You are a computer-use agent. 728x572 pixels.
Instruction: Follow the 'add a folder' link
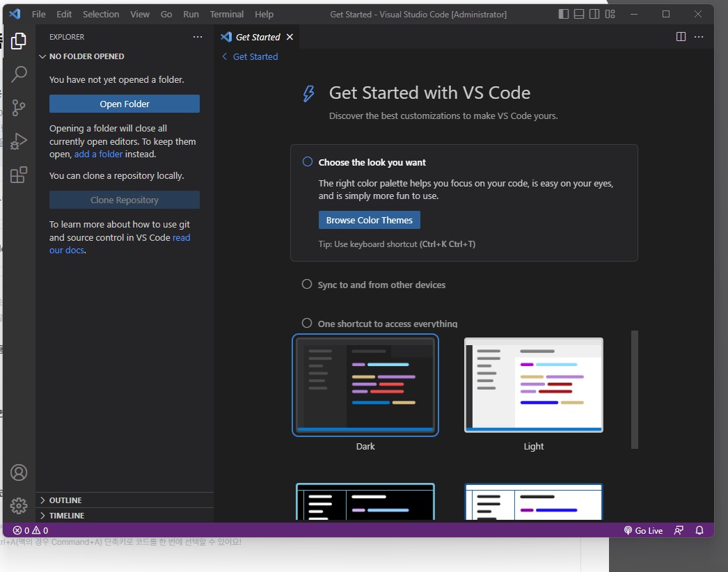[98, 154]
